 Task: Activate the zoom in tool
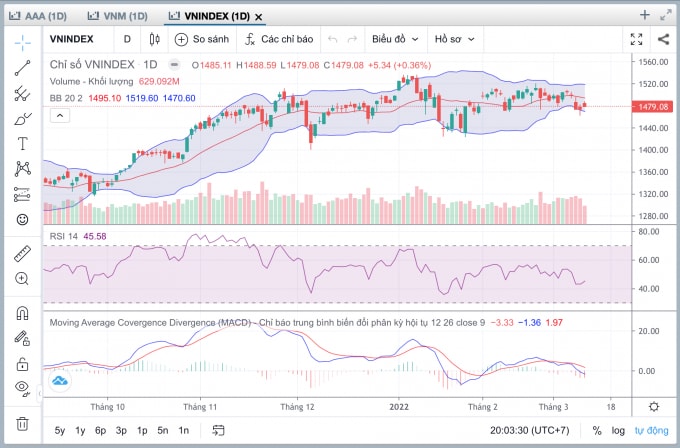22,278
